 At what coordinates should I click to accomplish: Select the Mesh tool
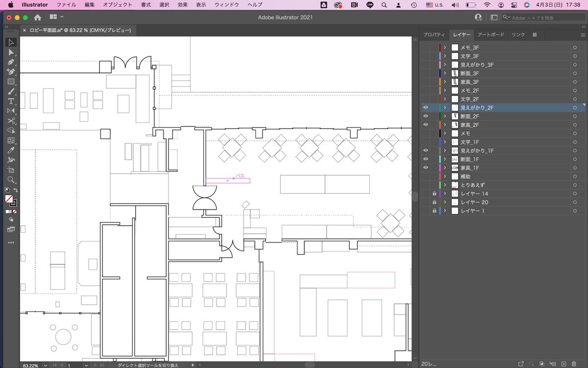pyautogui.click(x=11, y=140)
